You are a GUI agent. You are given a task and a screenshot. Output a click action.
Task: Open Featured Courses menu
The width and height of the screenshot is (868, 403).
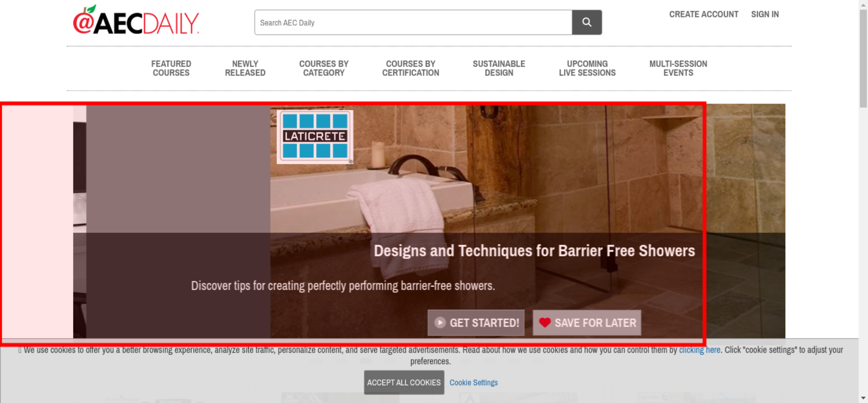coord(171,69)
